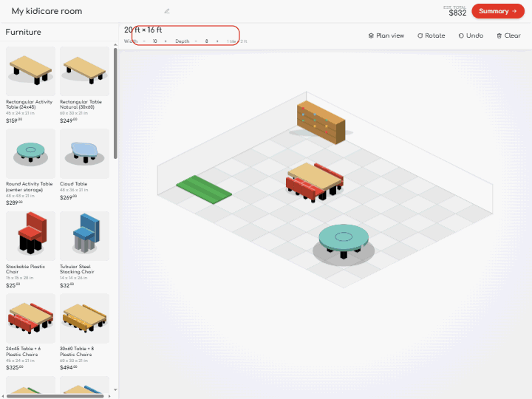The height and width of the screenshot is (399, 532).
Task: Click the "20 ft × 16 ft" room size text
Action: (143, 30)
